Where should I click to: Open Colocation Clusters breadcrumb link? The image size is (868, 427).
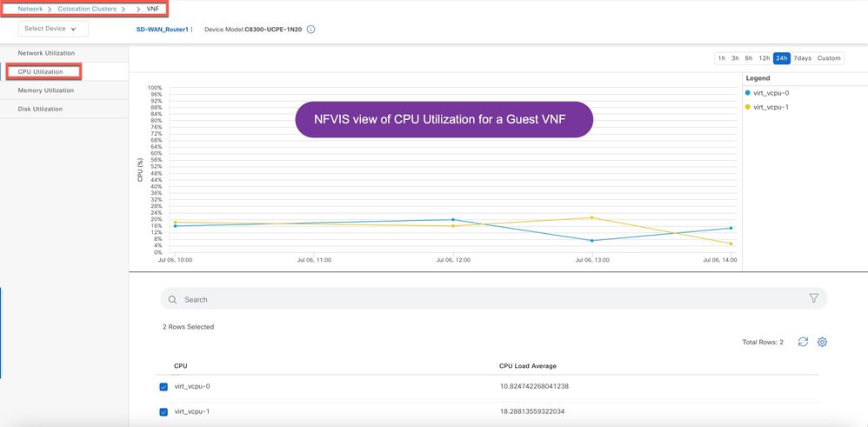point(87,9)
